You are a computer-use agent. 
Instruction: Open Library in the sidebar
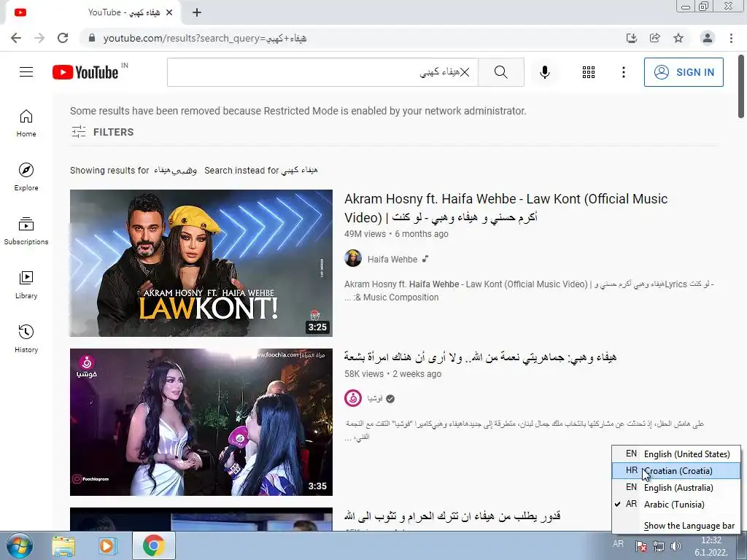pyautogui.click(x=26, y=285)
